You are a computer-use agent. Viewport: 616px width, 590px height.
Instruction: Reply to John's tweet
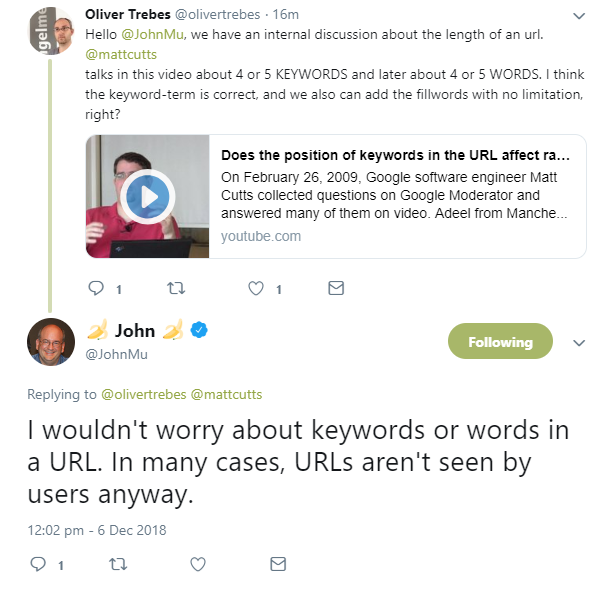(39, 564)
